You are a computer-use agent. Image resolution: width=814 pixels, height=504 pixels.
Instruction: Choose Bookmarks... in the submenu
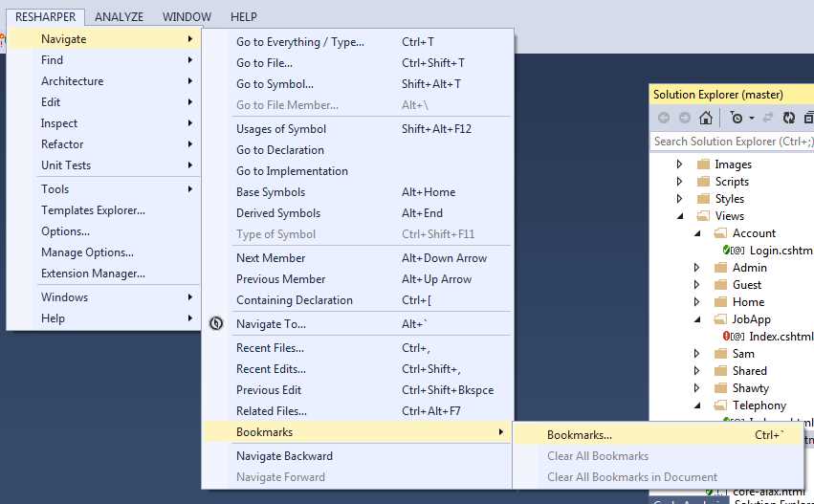coord(658,435)
